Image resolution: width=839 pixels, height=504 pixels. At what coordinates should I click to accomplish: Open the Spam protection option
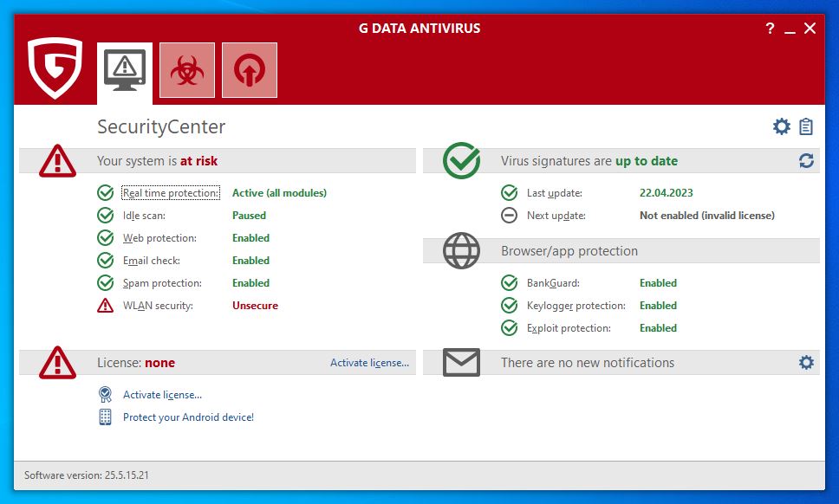coord(162,282)
